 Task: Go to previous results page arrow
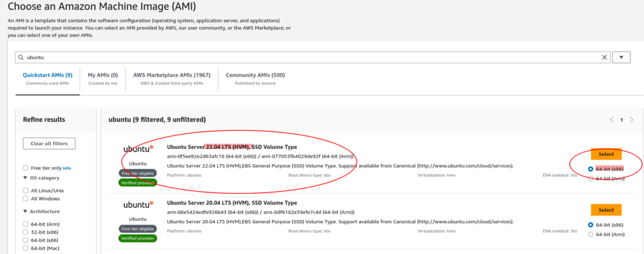click(611, 120)
